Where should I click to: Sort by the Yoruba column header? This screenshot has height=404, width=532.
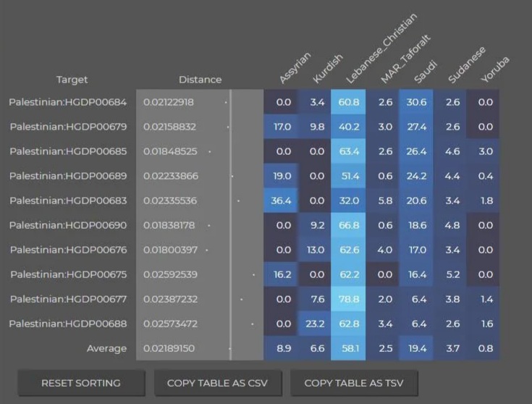[x=495, y=70]
